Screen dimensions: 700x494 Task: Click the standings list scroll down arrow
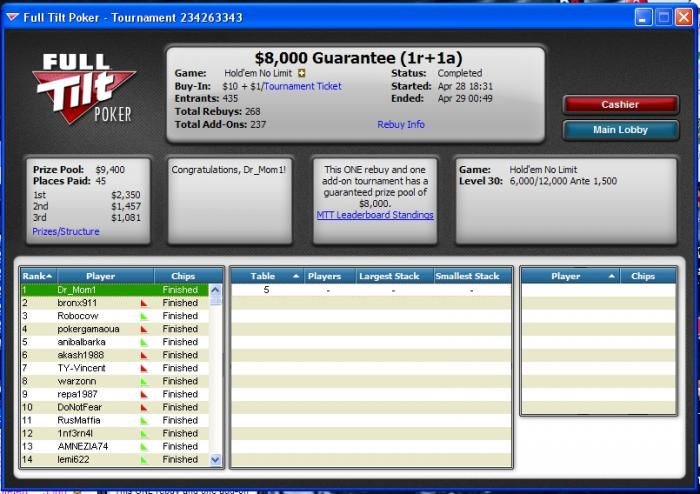coord(215,460)
